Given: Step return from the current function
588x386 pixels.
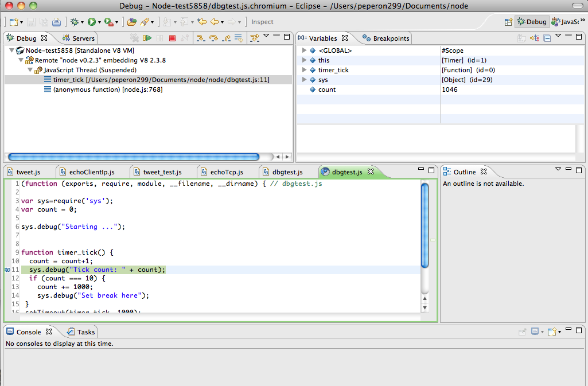Looking at the screenshot, I should 227,37.
